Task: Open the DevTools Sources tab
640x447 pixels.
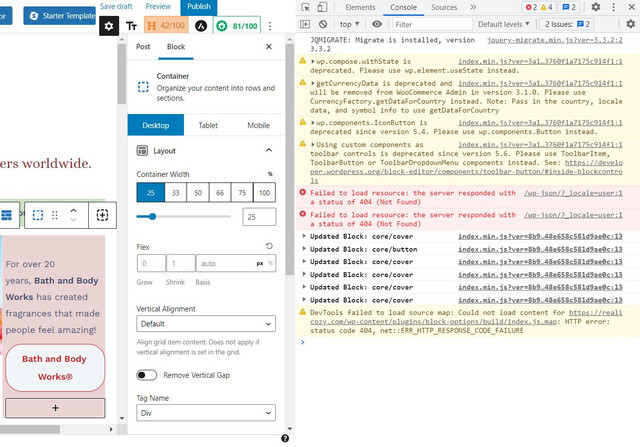Action: (x=444, y=7)
